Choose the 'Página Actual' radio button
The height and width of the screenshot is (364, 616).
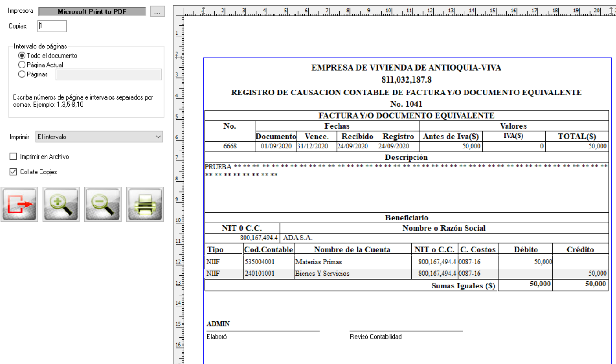[22, 65]
